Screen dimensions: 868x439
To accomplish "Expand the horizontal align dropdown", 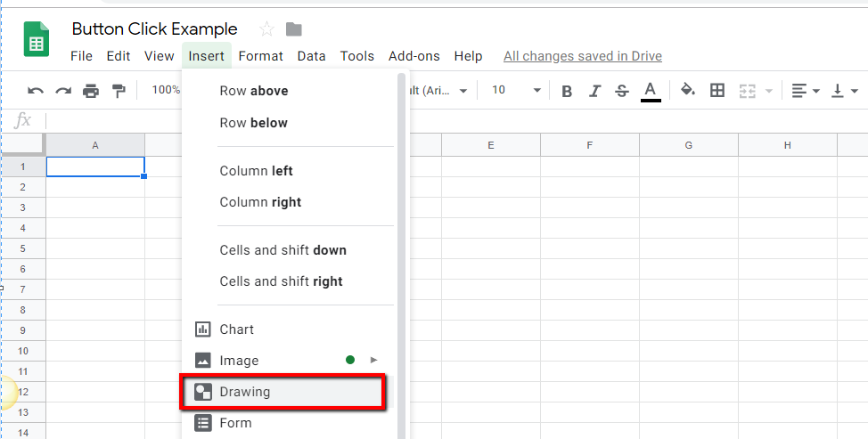I will click(806, 90).
